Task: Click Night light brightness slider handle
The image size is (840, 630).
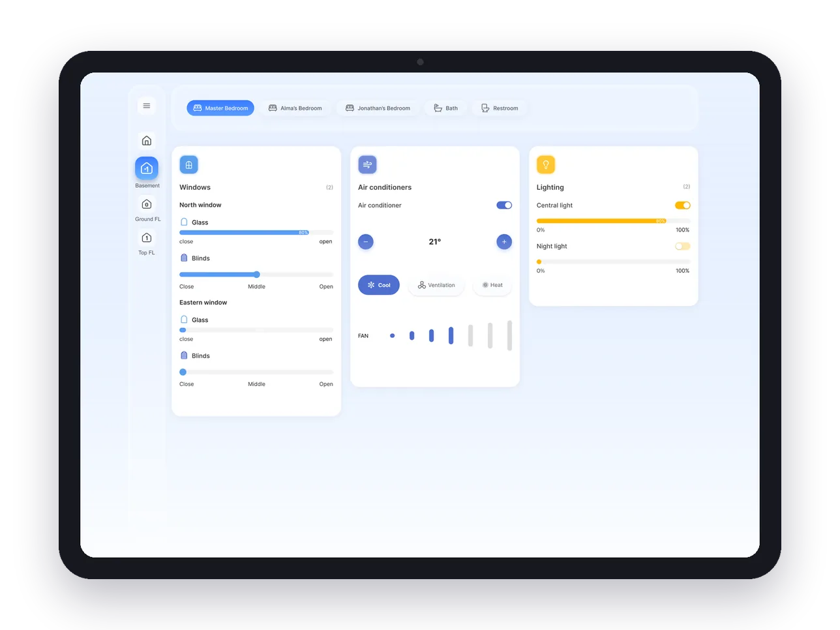Action: click(539, 262)
